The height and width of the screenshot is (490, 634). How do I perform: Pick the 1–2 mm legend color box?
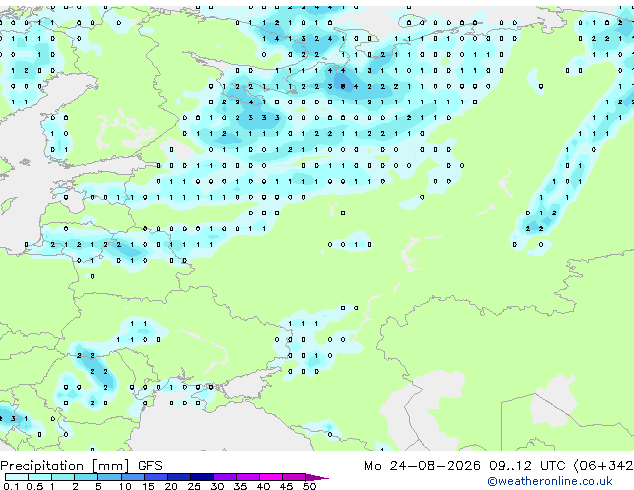63,477
